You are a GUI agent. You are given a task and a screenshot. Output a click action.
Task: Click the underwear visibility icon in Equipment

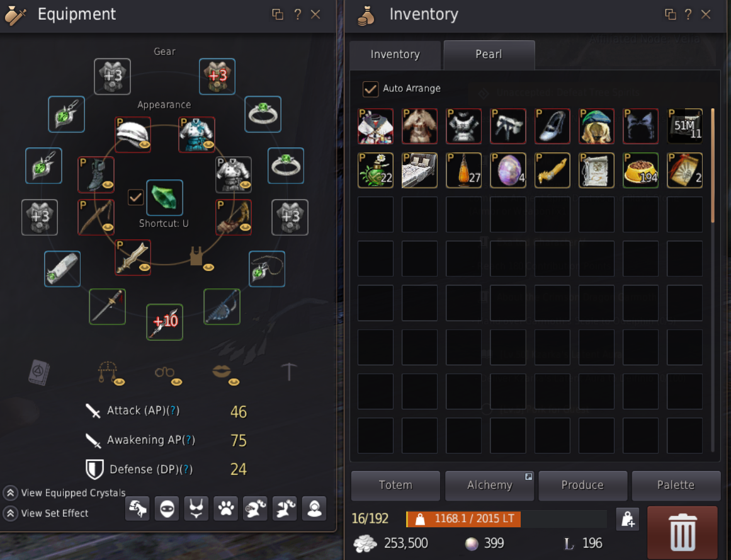pyautogui.click(x=196, y=509)
